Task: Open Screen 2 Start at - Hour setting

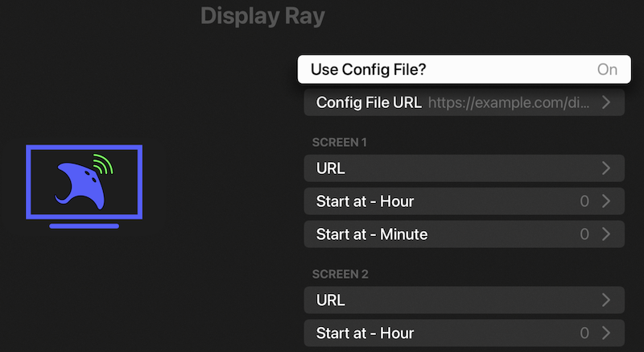Action: (464, 333)
